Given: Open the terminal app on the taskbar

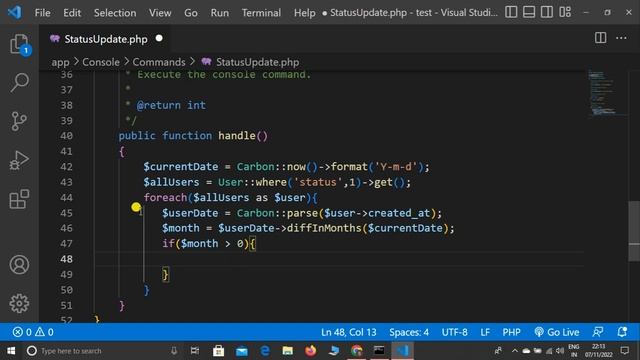Looking at the screenshot, I should [379, 351].
